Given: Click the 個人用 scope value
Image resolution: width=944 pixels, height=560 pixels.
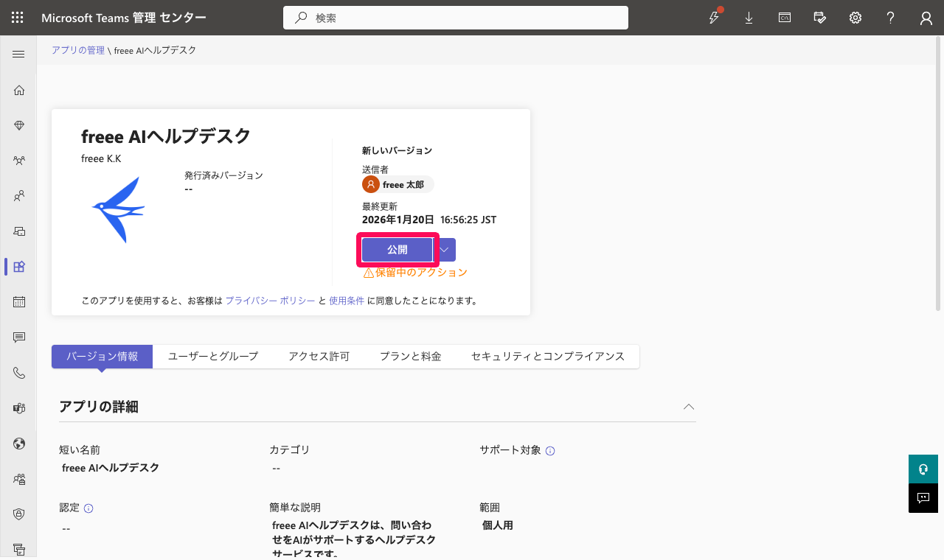Looking at the screenshot, I should [498, 525].
